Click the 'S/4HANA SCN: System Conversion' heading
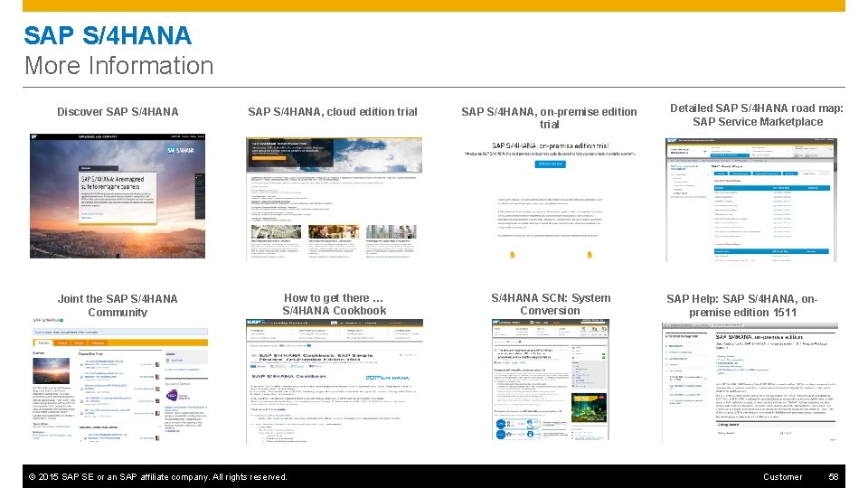This screenshot has width=868, height=488. pos(551,305)
